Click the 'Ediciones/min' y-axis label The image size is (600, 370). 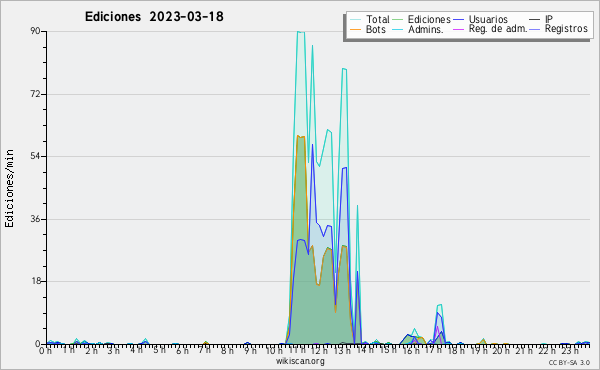9,188
